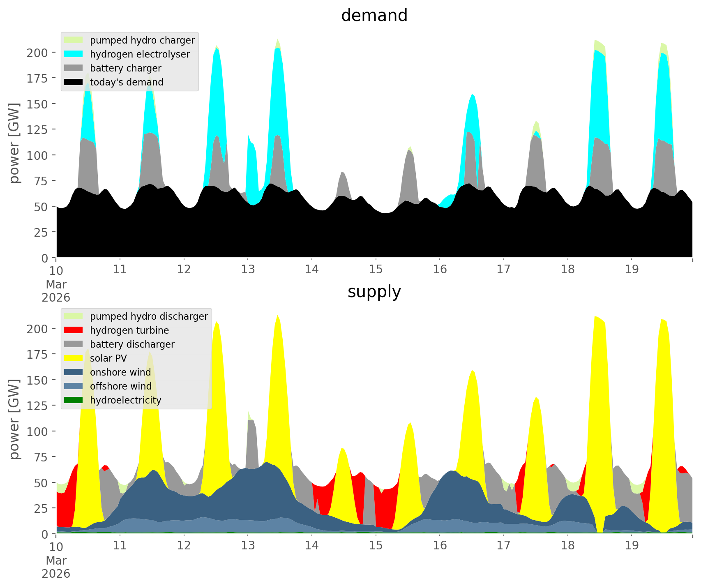Image resolution: width=701 pixels, height=588 pixels.
Task: Select the offshore wind legend label
Action: point(120,386)
